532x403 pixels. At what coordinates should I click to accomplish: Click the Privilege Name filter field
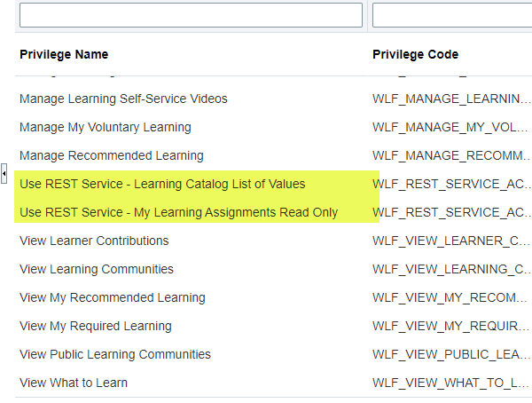191,15
